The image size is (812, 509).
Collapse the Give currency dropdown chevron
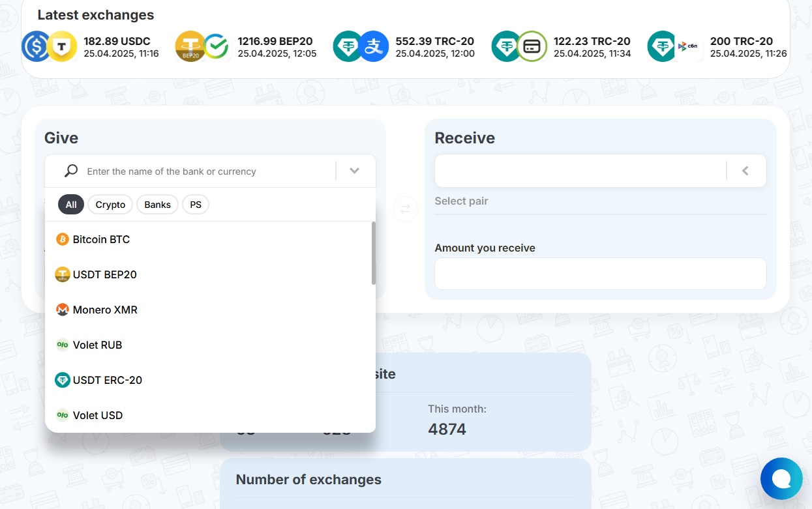(354, 171)
